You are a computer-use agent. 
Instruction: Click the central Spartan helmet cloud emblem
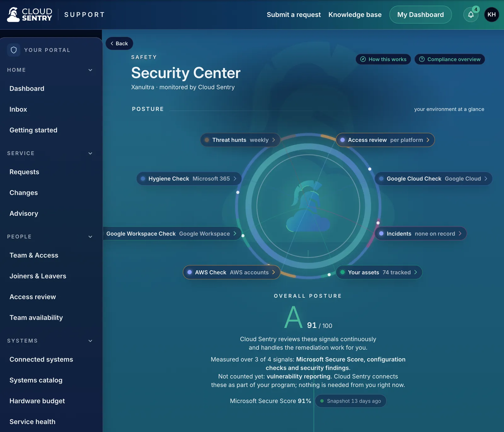[308, 206]
